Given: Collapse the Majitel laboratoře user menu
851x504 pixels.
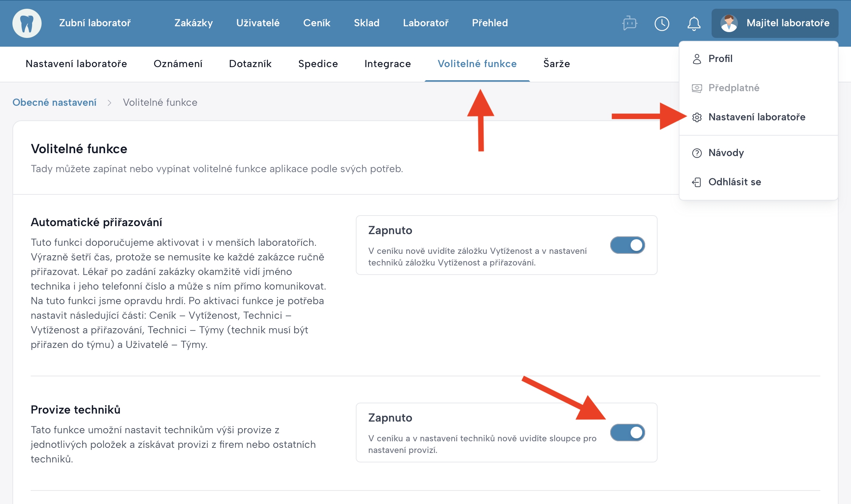Looking at the screenshot, I should [x=775, y=23].
